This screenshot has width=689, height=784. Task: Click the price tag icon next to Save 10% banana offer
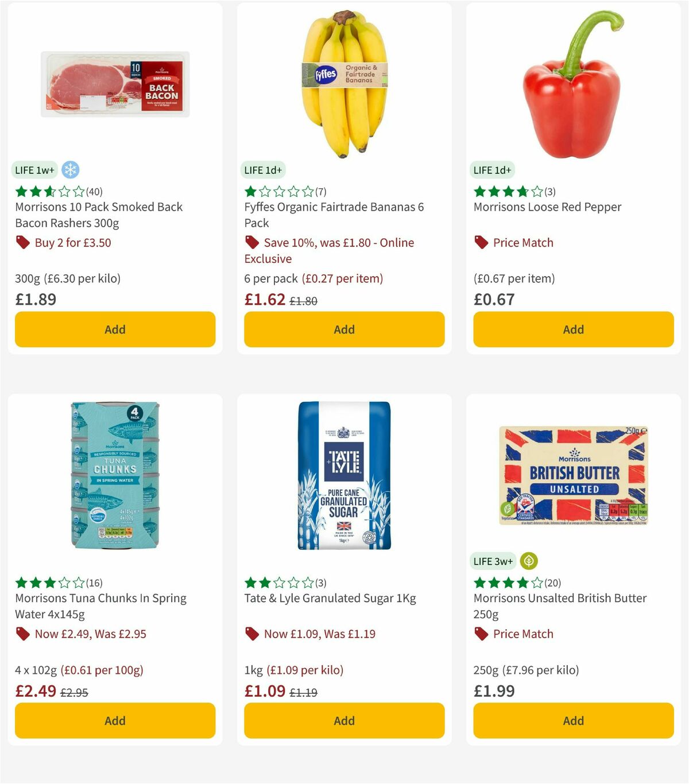(251, 243)
